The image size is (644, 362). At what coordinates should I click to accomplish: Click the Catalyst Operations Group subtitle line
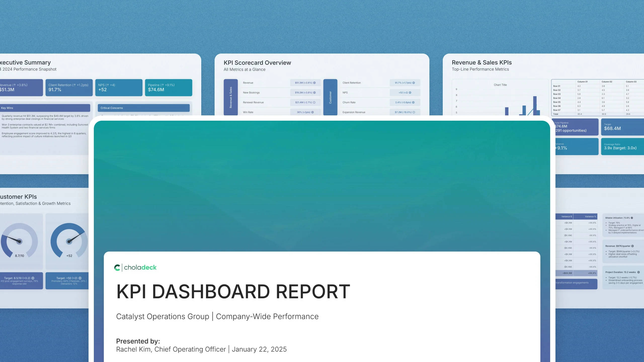tap(217, 316)
